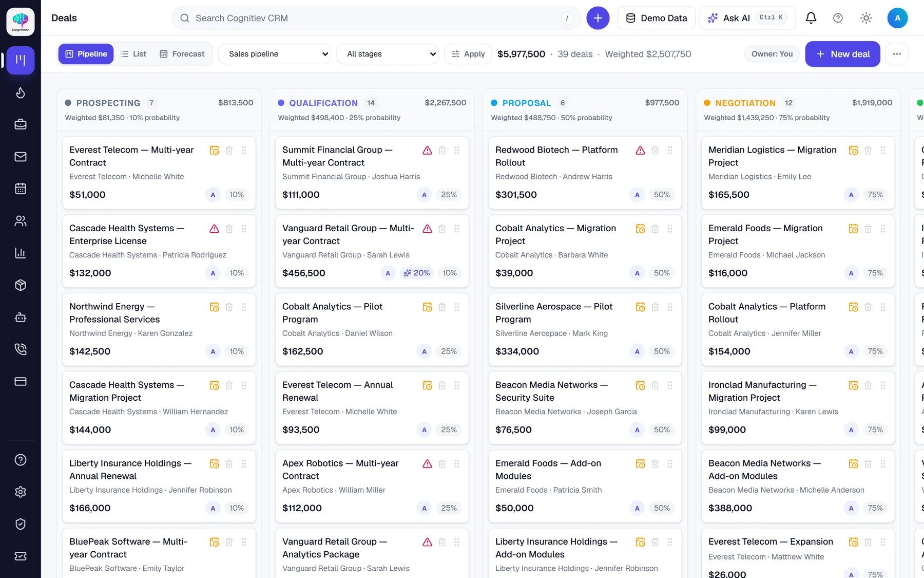Click the 75% probability badge on Emerald Foods Migration

875,273
